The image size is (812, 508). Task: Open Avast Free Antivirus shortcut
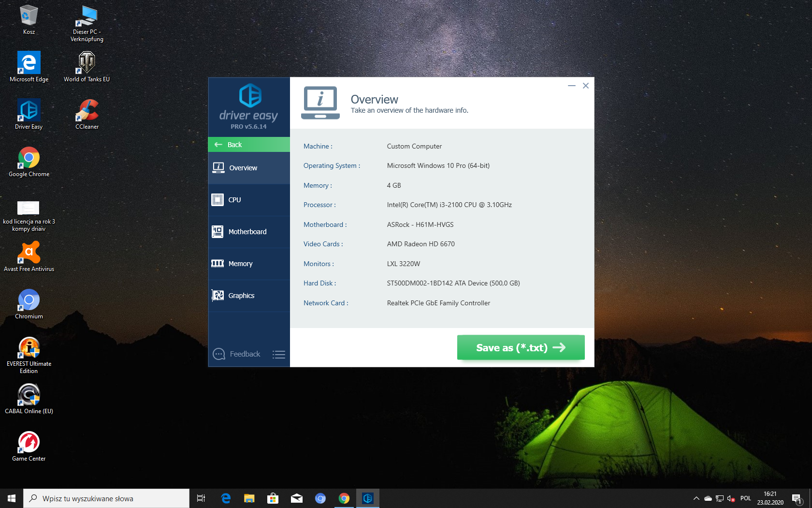click(29, 256)
